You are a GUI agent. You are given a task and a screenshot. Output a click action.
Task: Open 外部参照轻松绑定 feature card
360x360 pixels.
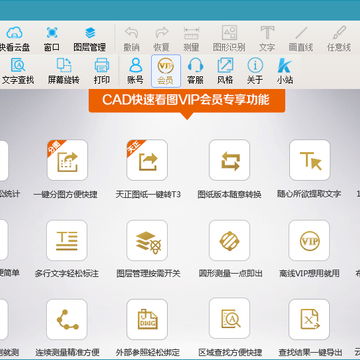[147, 319]
